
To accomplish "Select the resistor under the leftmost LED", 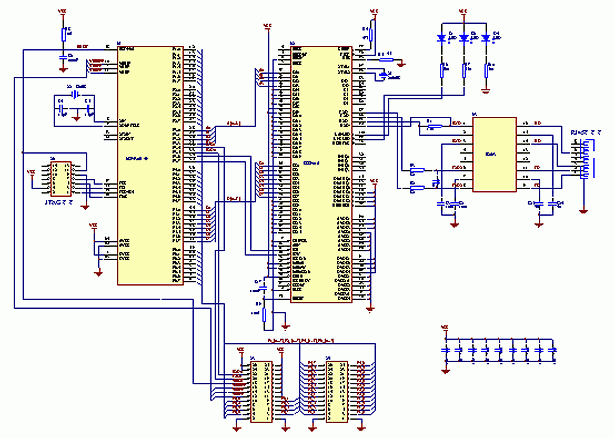I will tap(443, 68).
